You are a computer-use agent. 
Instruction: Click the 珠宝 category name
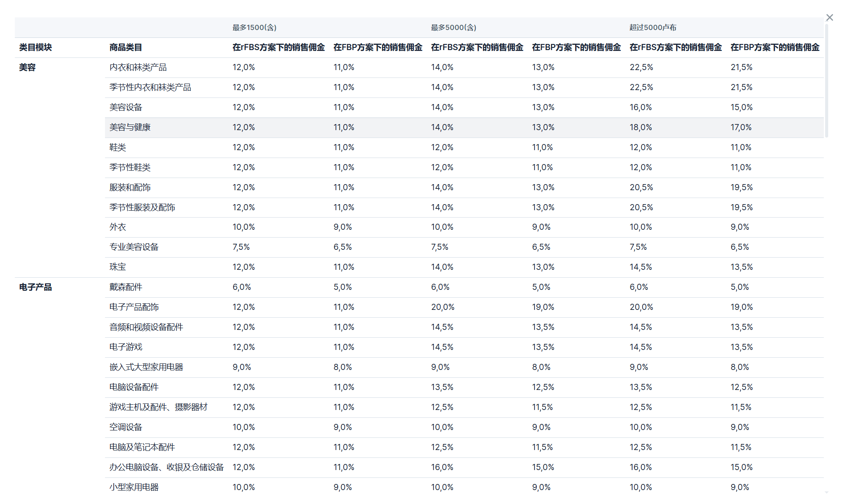point(118,267)
